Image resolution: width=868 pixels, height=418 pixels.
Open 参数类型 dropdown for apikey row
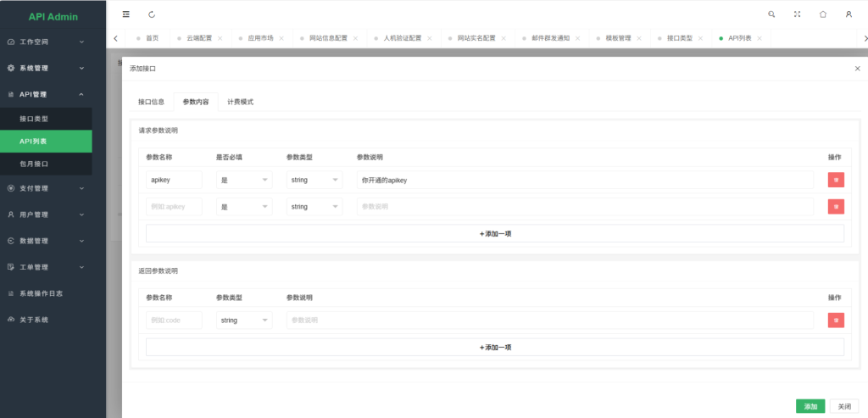pos(314,180)
